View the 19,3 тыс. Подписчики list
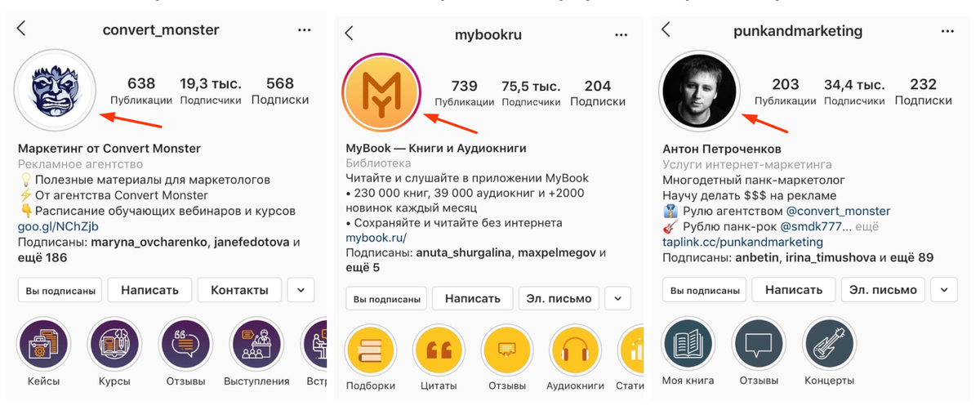Screen dimensions: 980x410 pos(211,91)
